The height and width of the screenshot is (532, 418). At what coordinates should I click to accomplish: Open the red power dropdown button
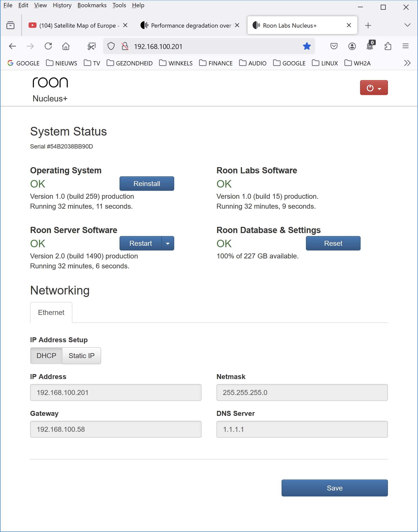pos(374,88)
